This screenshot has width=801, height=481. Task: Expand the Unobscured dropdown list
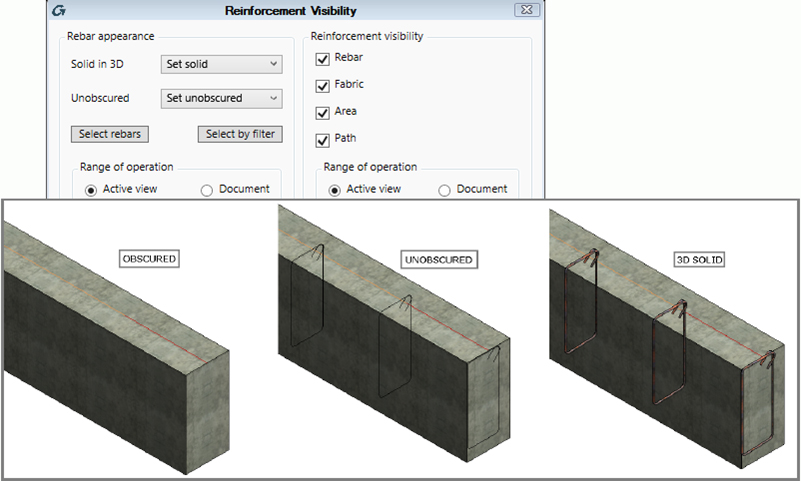tap(221, 99)
